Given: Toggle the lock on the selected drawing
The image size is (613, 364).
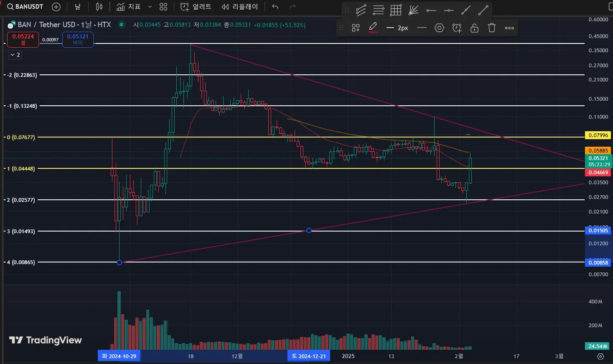Looking at the screenshot, I should [x=474, y=28].
